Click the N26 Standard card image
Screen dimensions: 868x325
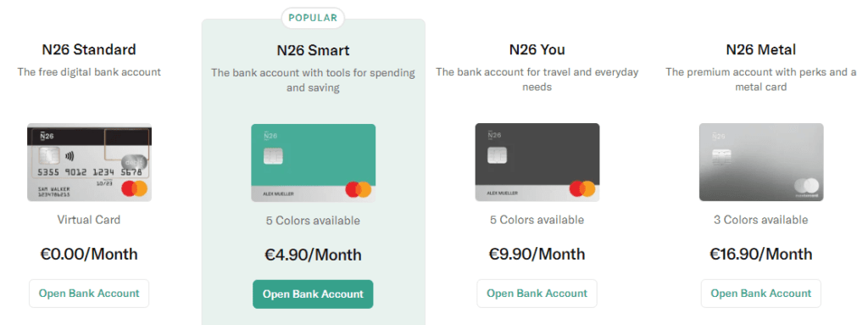(89, 162)
